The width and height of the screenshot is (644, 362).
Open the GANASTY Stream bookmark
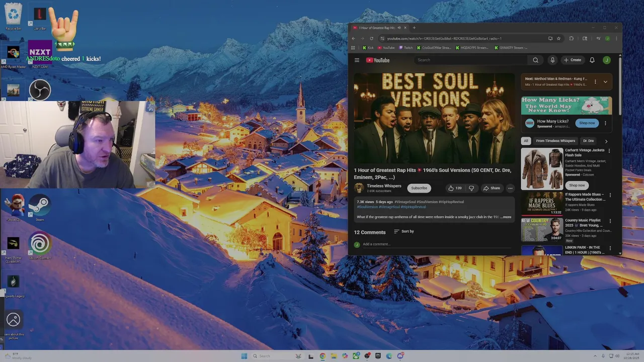(x=511, y=48)
